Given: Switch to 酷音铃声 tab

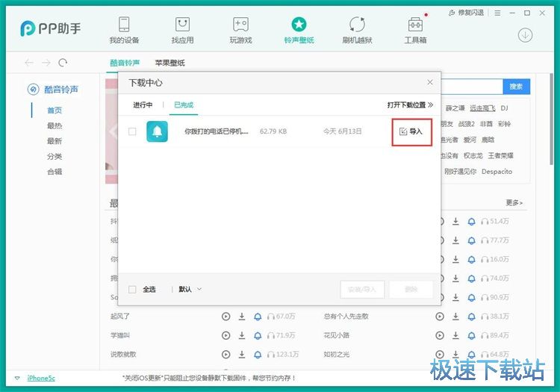Looking at the screenshot, I should [125, 63].
